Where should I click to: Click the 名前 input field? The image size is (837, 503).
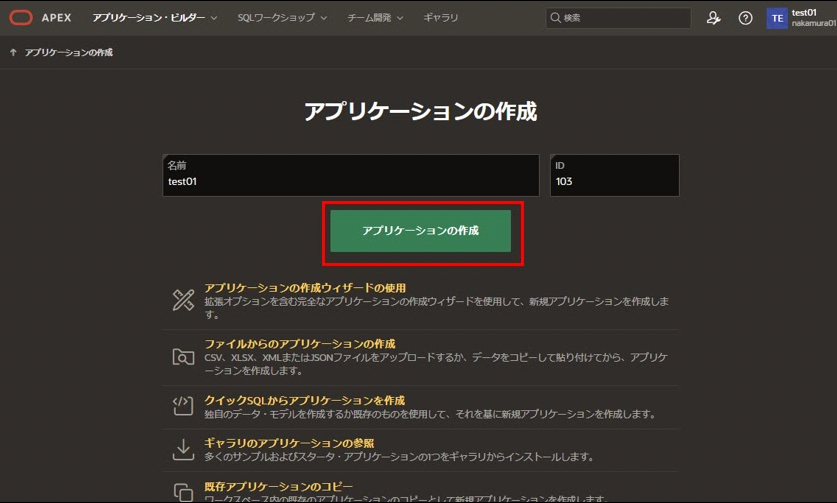[350, 182]
